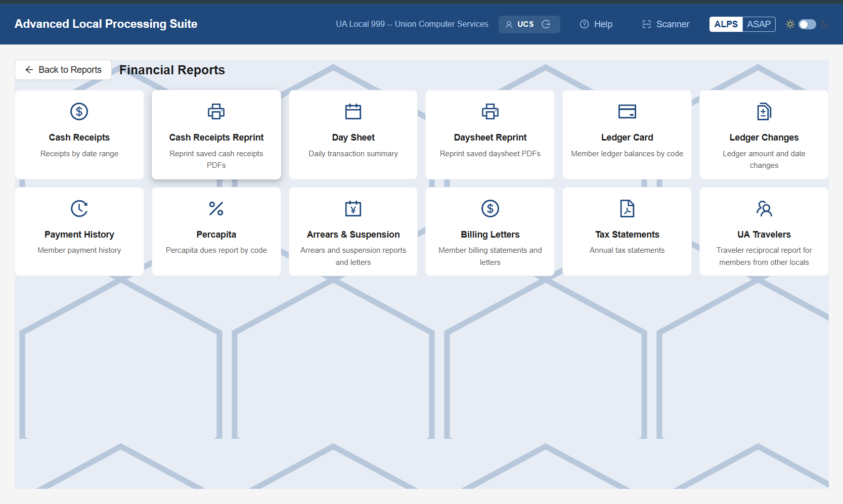Open the Day Sheet title
Viewport: 843px width, 504px height.
(353, 138)
